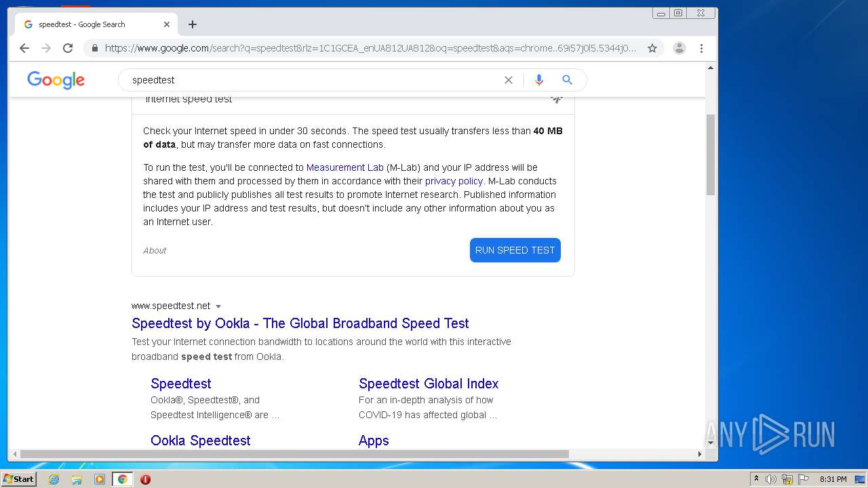Click the About link
This screenshot has width=868, height=488.
(x=155, y=251)
